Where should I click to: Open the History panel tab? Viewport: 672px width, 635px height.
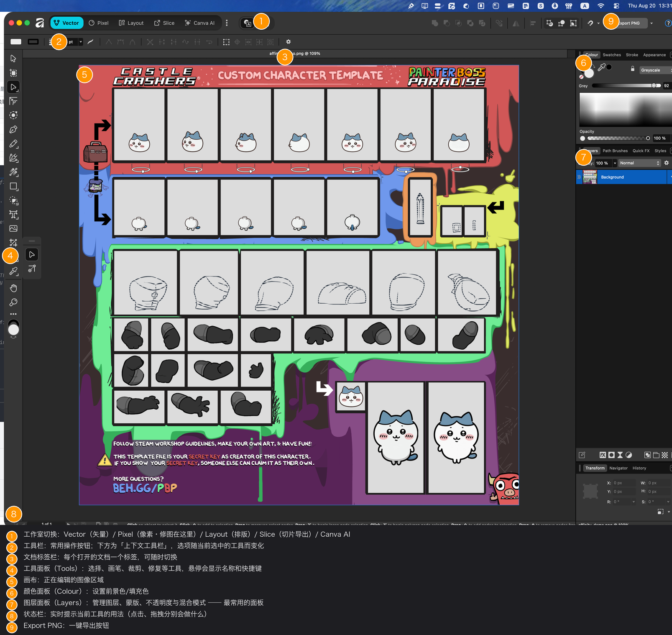point(639,468)
